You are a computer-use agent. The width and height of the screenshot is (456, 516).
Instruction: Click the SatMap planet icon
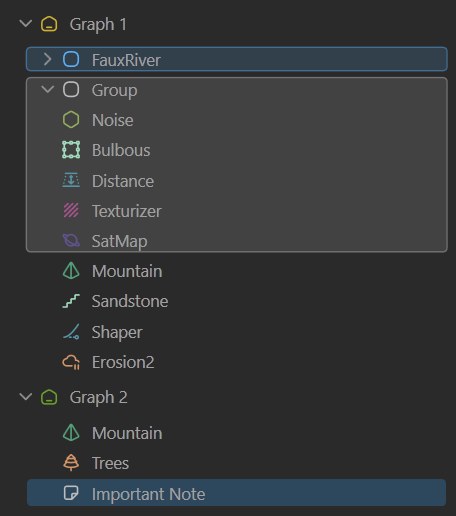(x=71, y=240)
